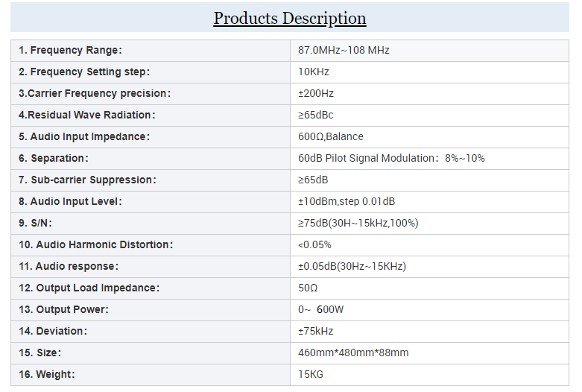This screenshot has width=582, height=392.
Task: Select the S/N row label
Action: pos(36,223)
